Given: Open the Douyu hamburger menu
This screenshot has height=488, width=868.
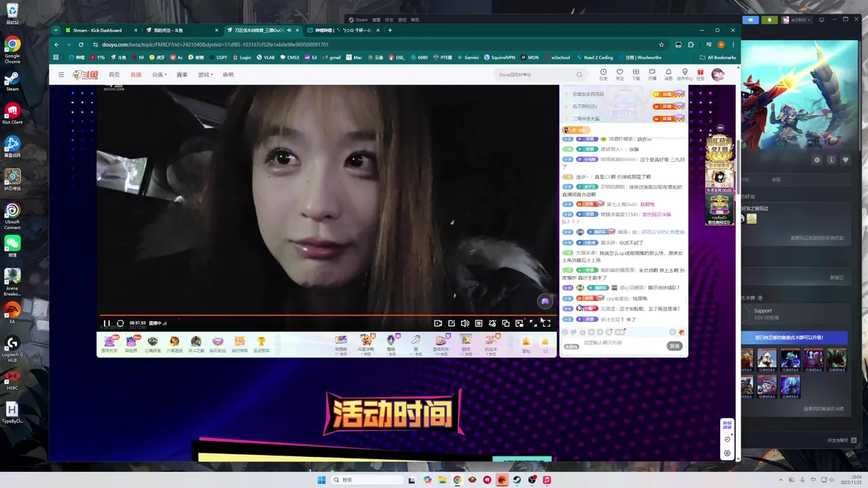Looking at the screenshot, I should (61, 75).
